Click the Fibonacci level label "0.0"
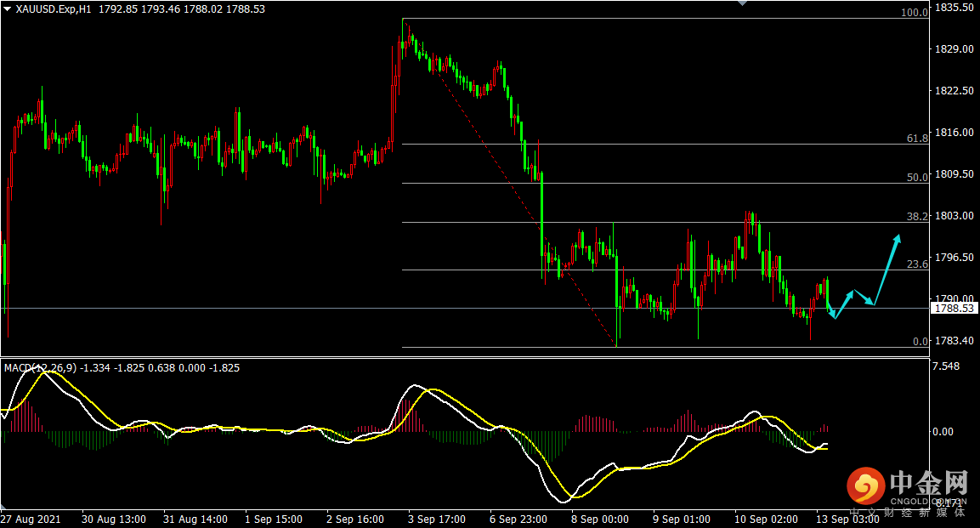This screenshot has width=980, height=528. [921, 342]
